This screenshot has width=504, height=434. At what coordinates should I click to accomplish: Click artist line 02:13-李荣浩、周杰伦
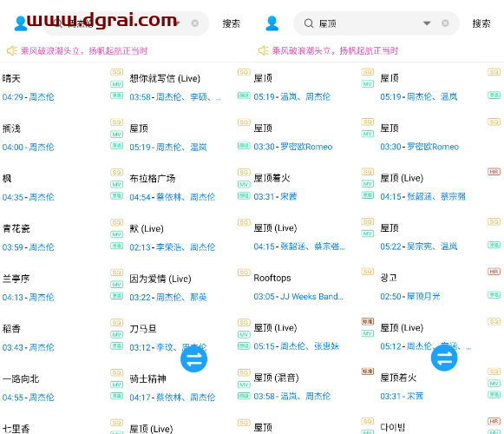tap(173, 247)
